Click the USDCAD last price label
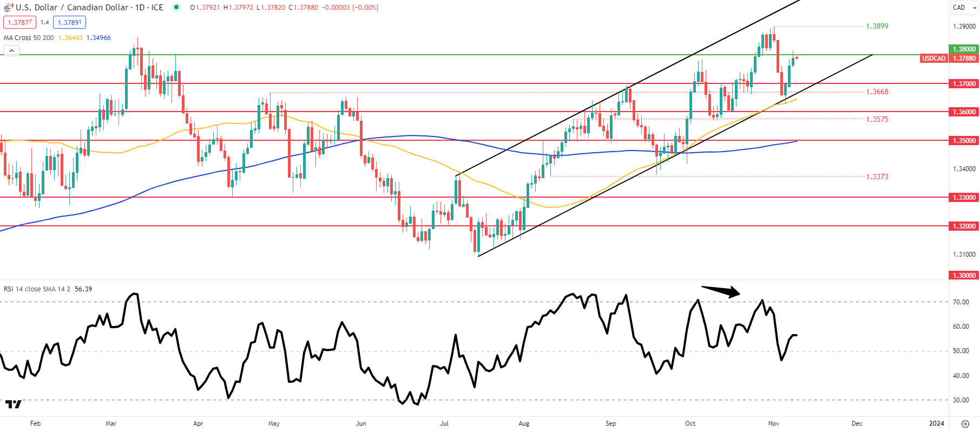 point(934,58)
